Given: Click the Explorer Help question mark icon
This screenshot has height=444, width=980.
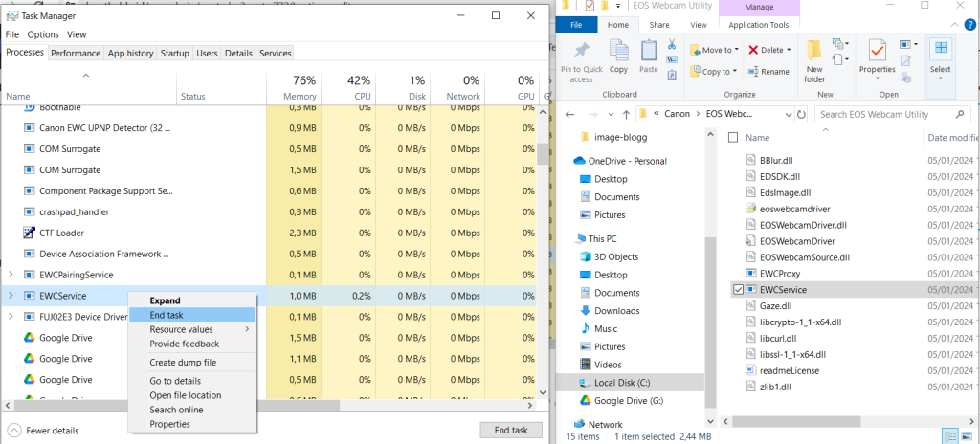Looking at the screenshot, I should (970, 24).
